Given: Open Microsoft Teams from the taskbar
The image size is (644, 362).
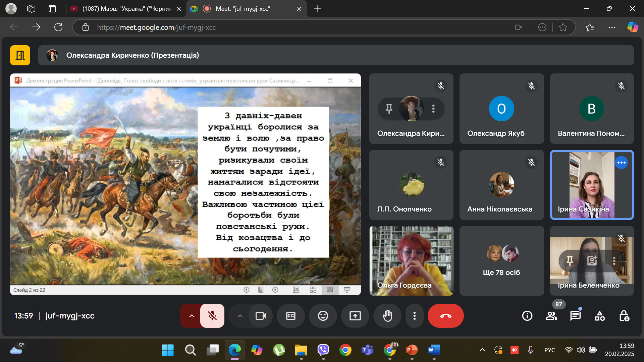Looking at the screenshot, I should click(368, 350).
